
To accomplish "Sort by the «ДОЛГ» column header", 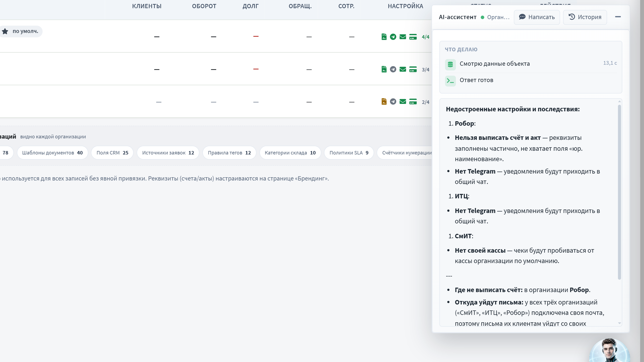I will point(250,6).
